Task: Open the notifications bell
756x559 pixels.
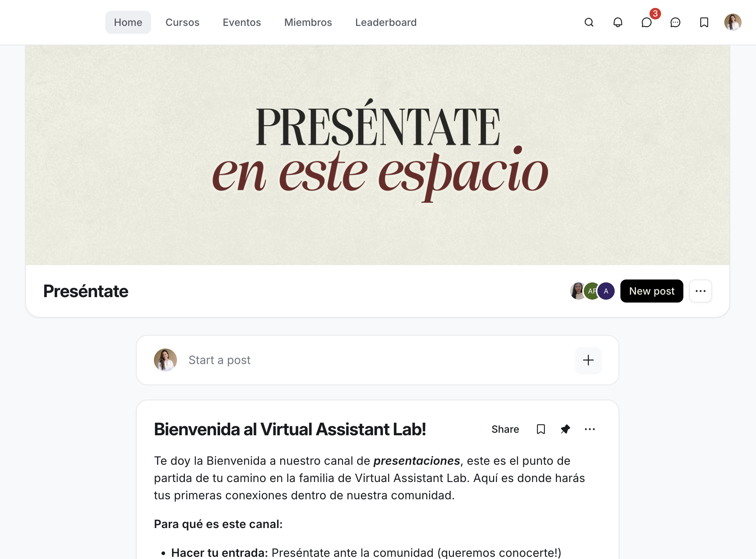Action: (x=618, y=22)
